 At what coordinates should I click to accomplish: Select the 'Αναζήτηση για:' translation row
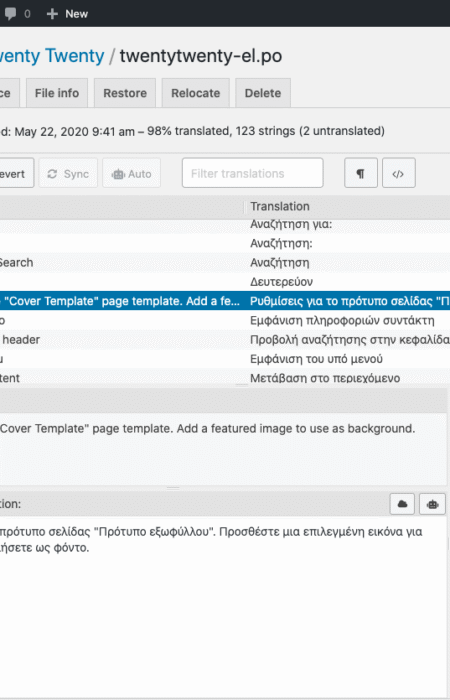click(x=225, y=224)
